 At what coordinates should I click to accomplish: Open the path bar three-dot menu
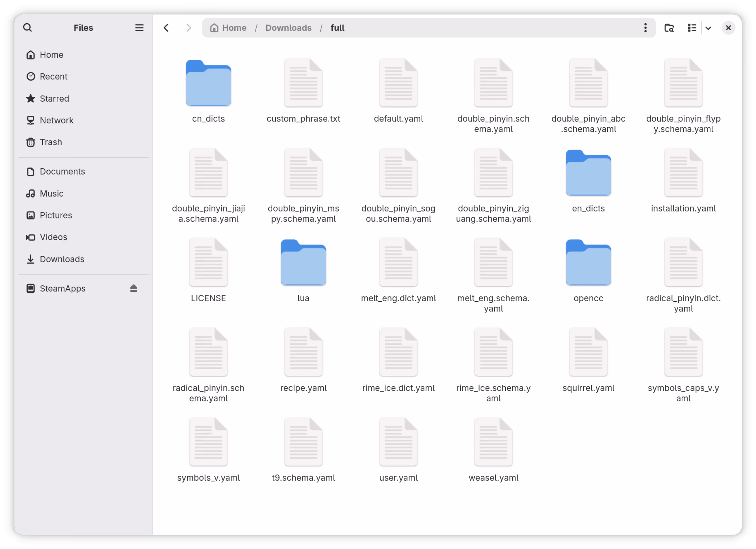645,28
